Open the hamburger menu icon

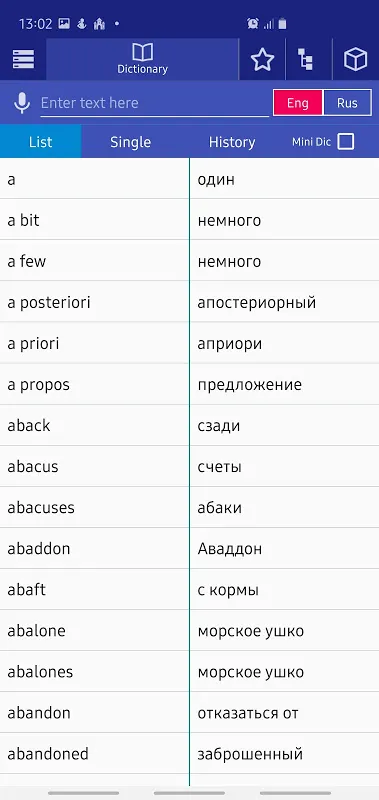[x=23, y=60]
